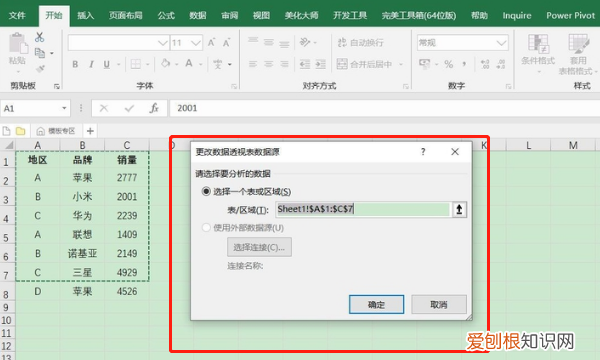Click the Select All corner triangle
The image size is (600, 360).
click(x=8, y=145)
